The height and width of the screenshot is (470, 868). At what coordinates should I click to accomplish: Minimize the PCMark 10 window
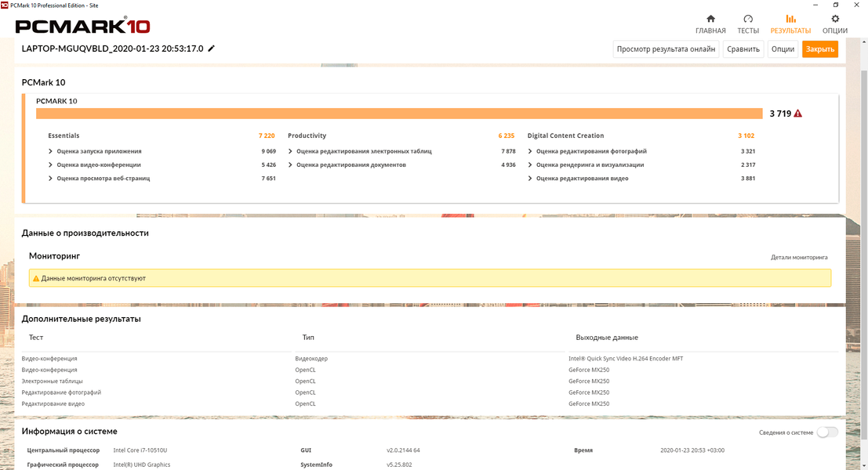click(x=815, y=5)
